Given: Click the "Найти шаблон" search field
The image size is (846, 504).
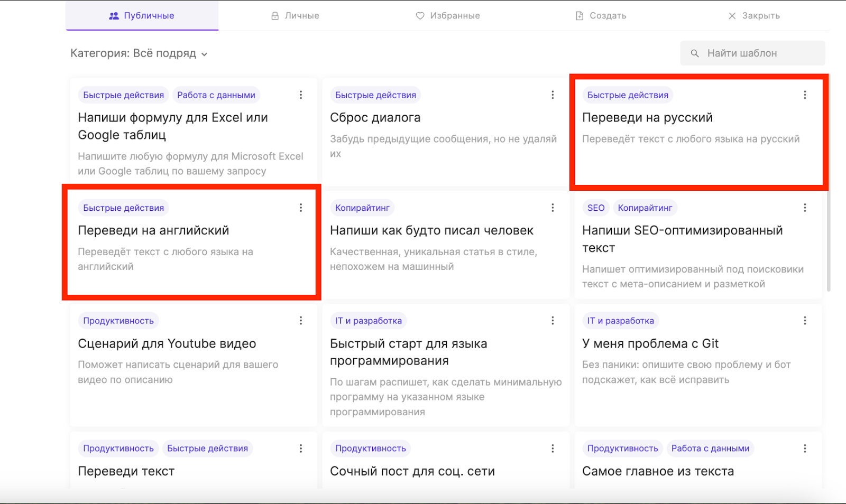Looking at the screenshot, I should (752, 53).
